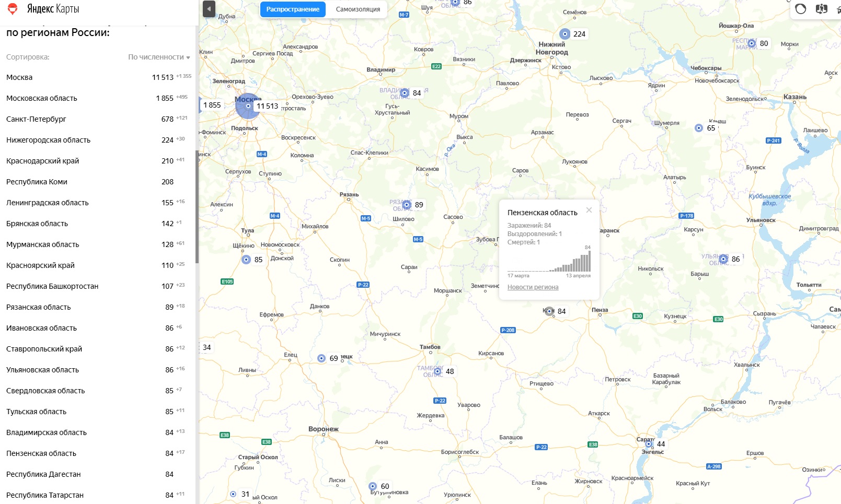The height and width of the screenshot is (504, 841).
Task: Click the Казань city label on the map
Action: point(795,97)
